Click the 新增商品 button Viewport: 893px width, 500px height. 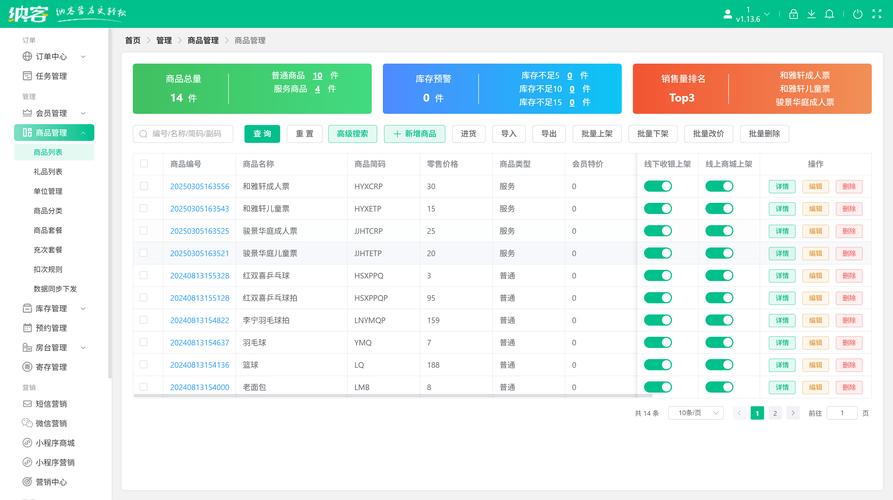[415, 134]
